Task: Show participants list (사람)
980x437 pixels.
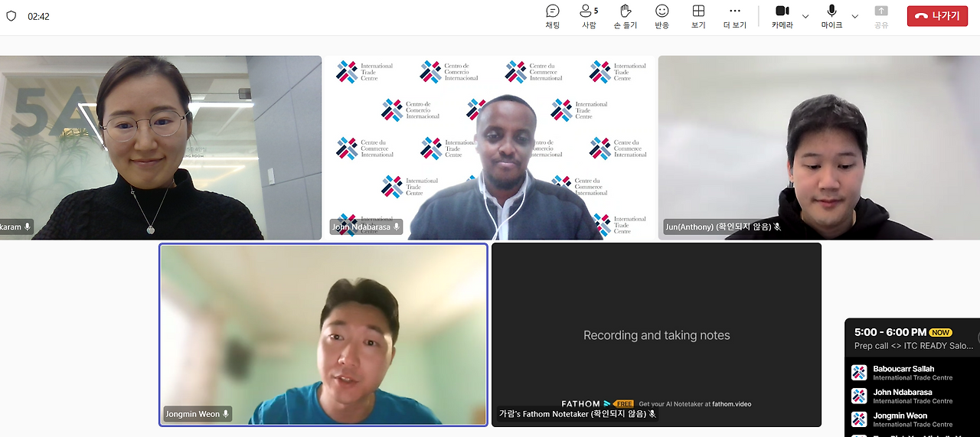Action: tap(589, 17)
